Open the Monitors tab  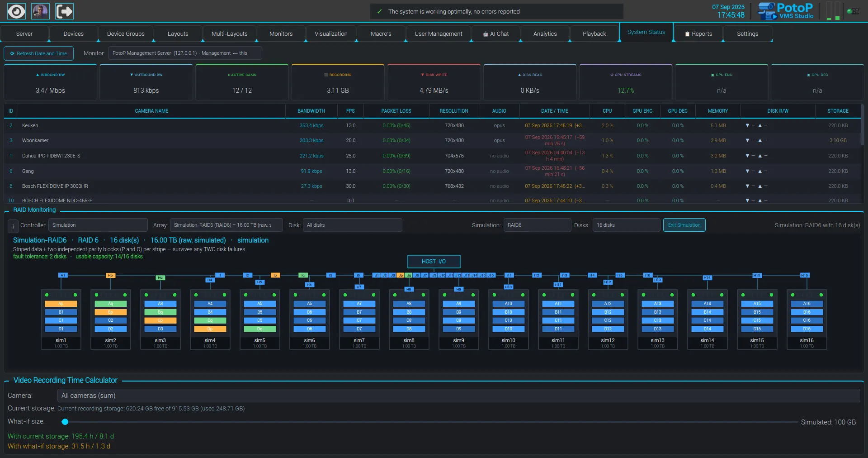[x=281, y=34]
